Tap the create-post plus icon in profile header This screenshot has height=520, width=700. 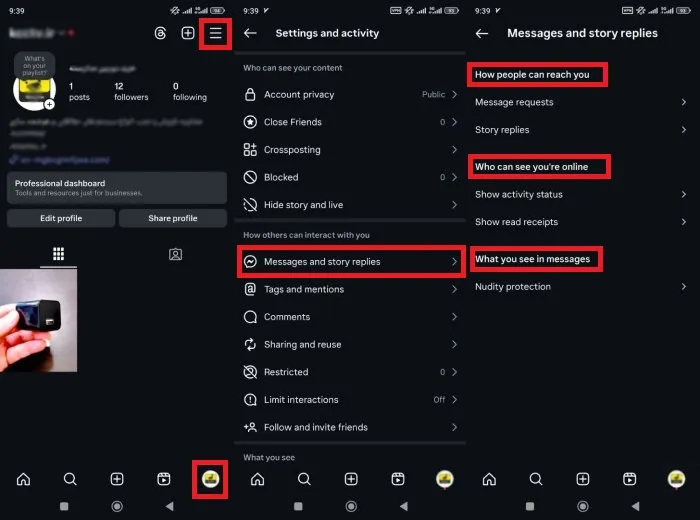coord(188,33)
